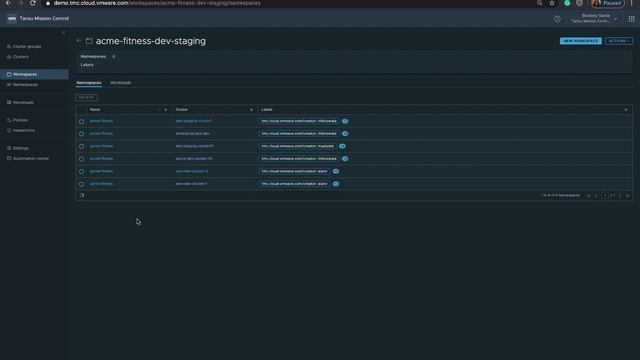Open Workspaces in the sidebar

click(x=34, y=74)
